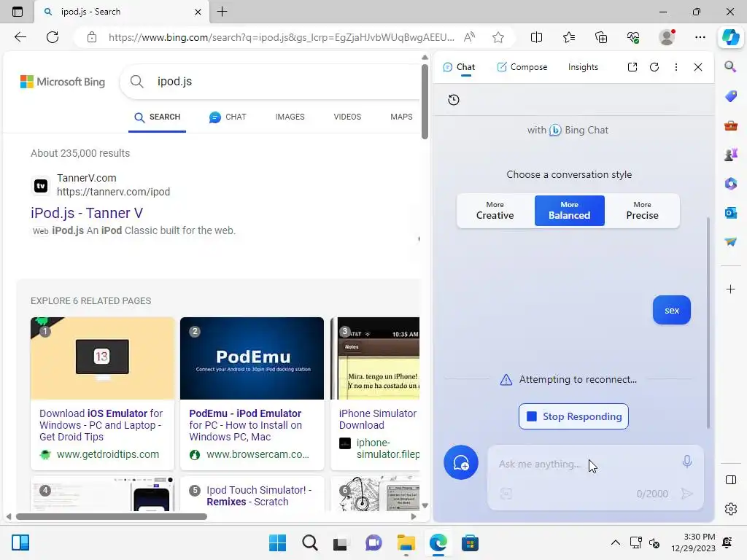This screenshot has width=747, height=560.
Task: Add an image to the chat
Action: pyautogui.click(x=506, y=494)
